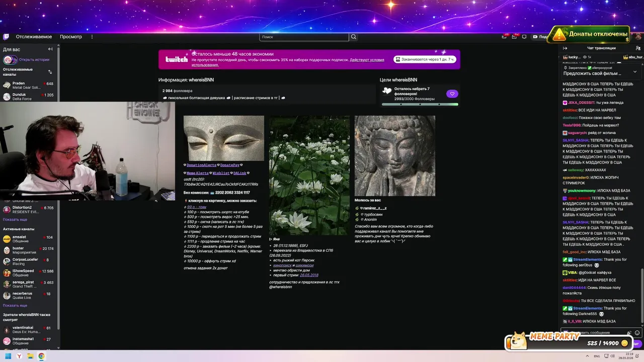Go to the Просмотр tab
The width and height of the screenshot is (644, 362).
coord(71,37)
